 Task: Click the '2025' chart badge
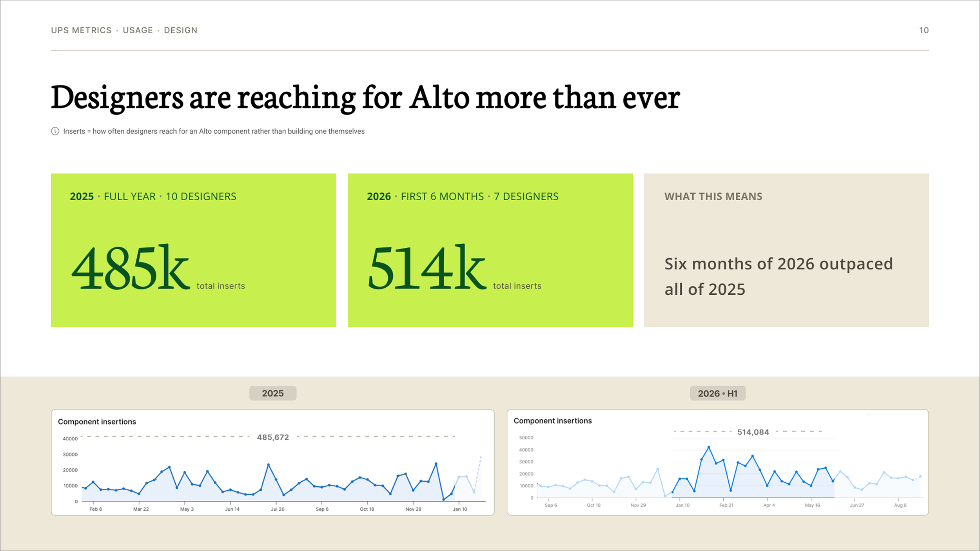click(x=273, y=393)
